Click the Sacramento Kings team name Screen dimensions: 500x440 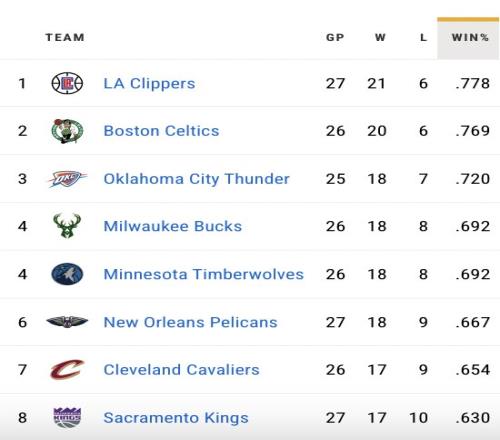[176, 418]
